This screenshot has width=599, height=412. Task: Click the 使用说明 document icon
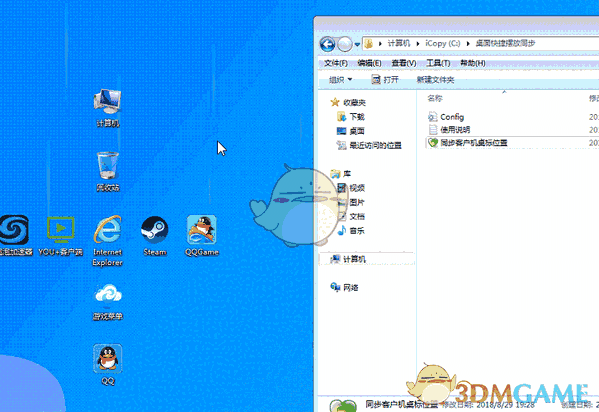pyautogui.click(x=432, y=130)
